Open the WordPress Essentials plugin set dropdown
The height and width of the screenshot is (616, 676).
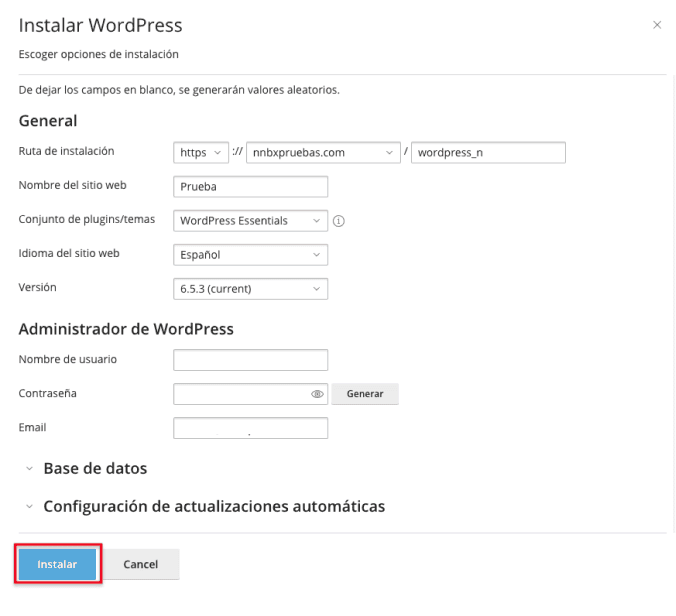tap(250, 220)
